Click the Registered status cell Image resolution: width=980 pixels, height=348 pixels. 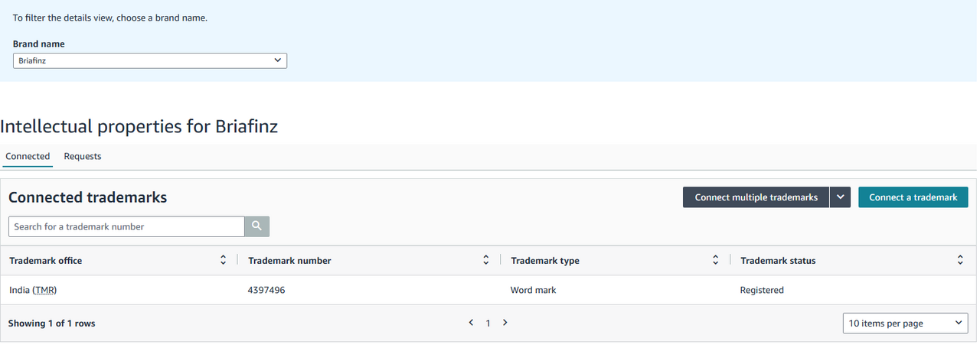[761, 291]
